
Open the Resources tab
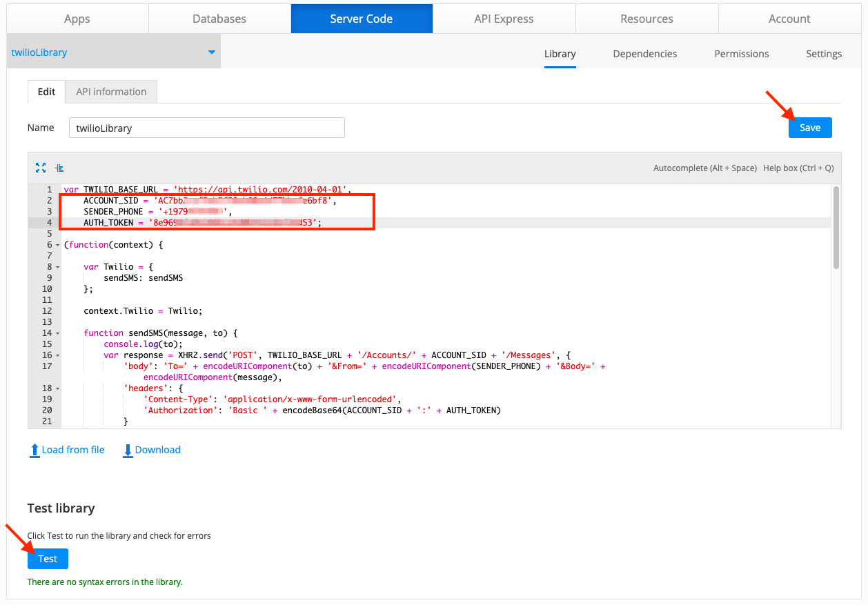tap(647, 19)
